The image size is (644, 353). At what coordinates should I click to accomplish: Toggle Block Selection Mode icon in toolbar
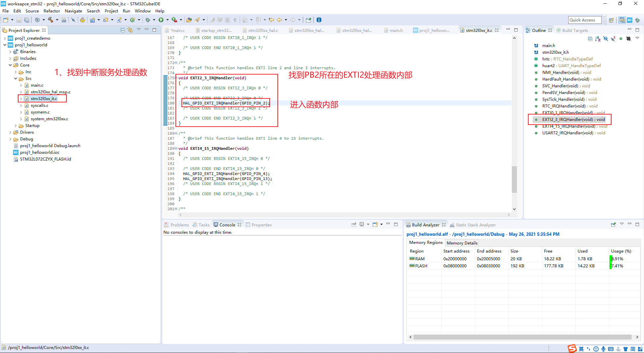[x=227, y=20]
